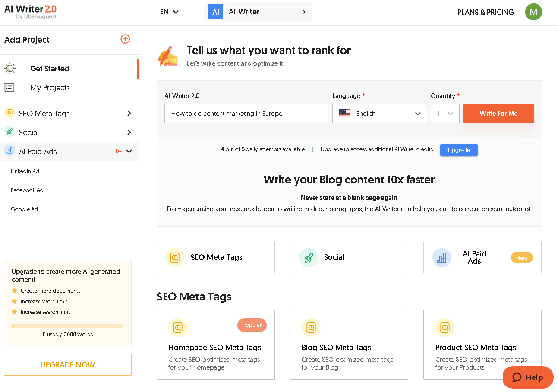Click the words-used progress bar

[68, 326]
